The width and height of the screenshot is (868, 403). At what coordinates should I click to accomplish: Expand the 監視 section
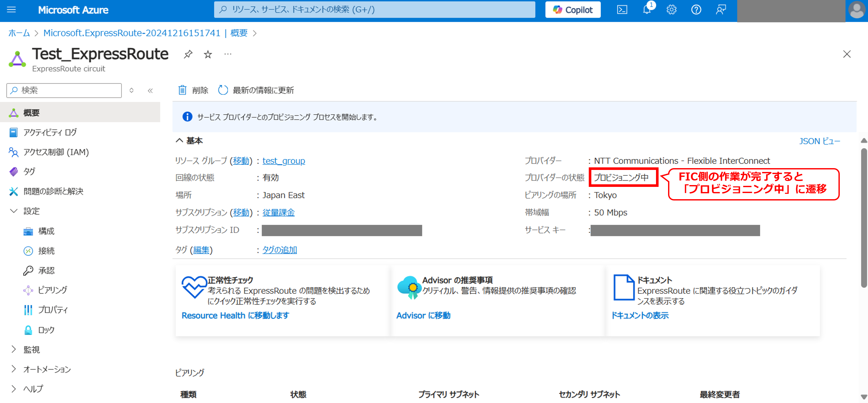click(14, 349)
